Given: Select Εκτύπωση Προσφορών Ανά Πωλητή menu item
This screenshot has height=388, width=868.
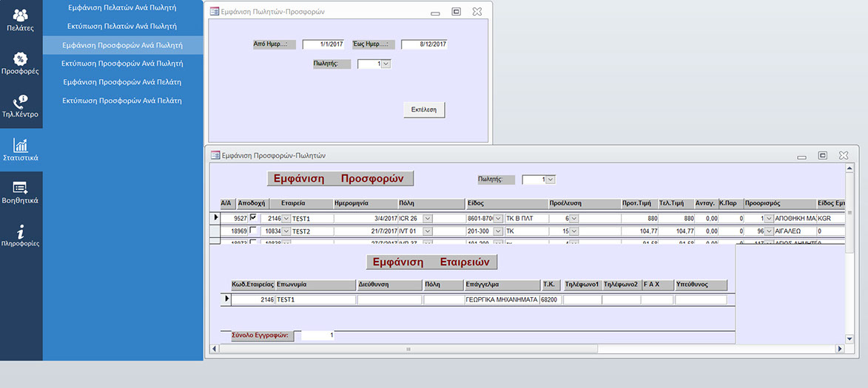Looking at the screenshot, I should pyautogui.click(x=122, y=64).
